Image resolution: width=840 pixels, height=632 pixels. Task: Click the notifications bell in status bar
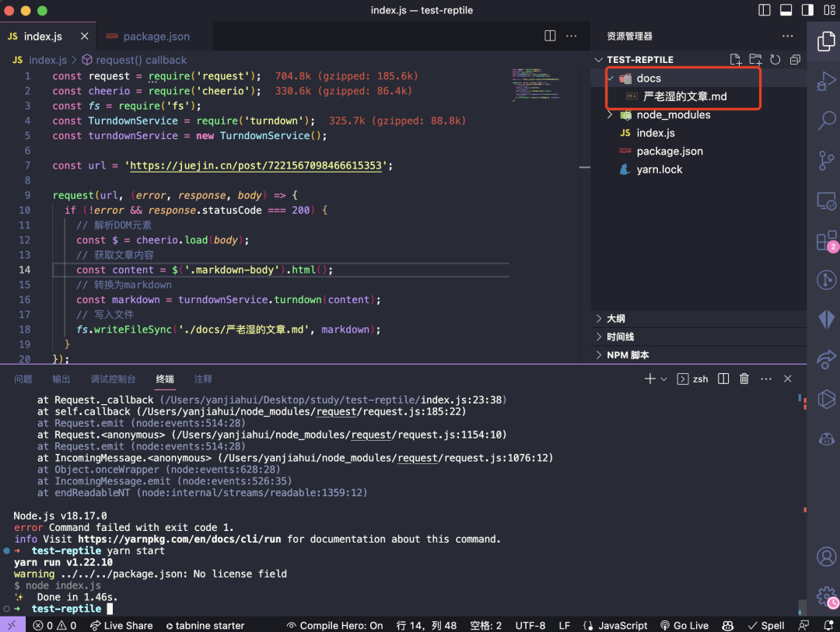point(828,625)
